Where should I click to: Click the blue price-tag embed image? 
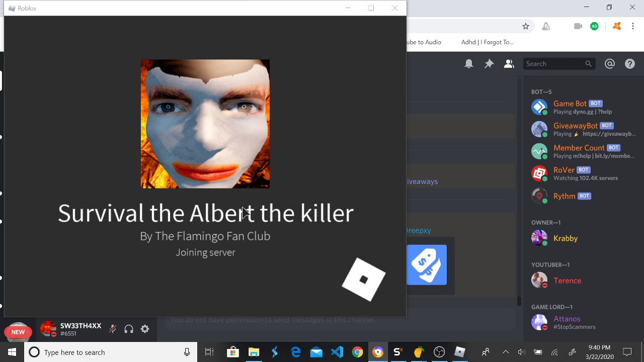(427, 265)
